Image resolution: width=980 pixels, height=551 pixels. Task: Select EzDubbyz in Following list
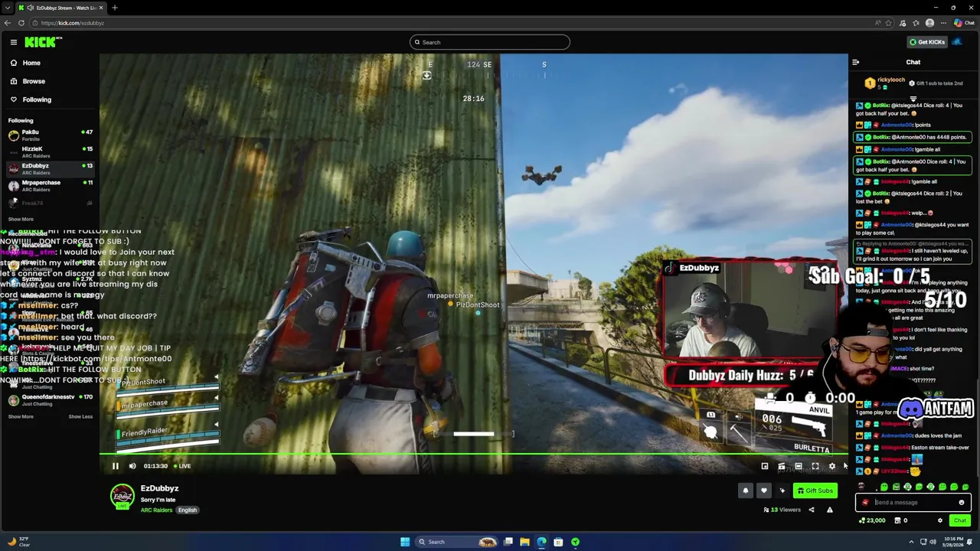tap(50, 169)
